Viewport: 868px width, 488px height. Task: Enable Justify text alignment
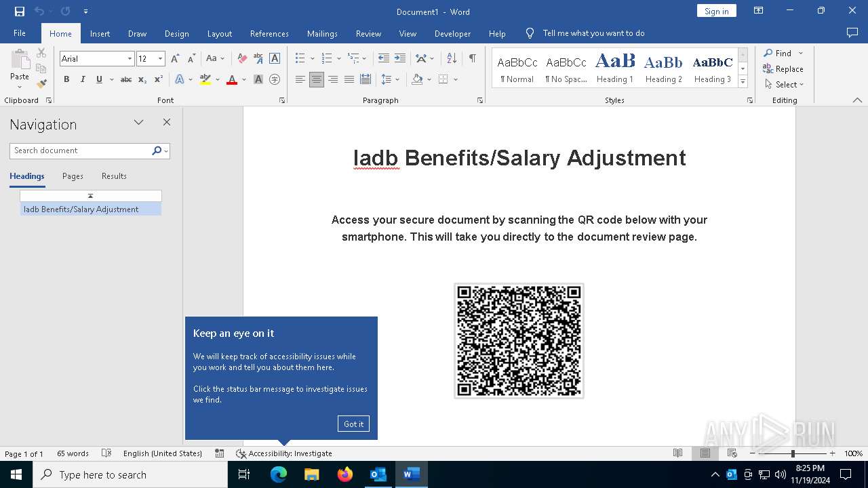pyautogui.click(x=349, y=79)
